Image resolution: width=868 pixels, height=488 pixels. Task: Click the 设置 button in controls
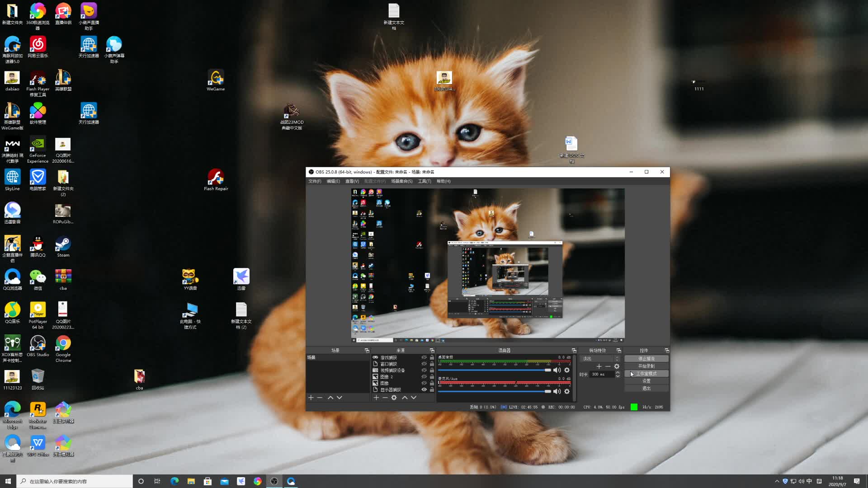[646, 381]
